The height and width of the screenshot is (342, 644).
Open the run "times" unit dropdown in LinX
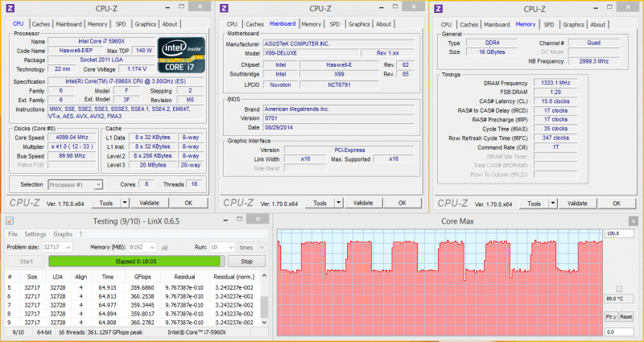[x=259, y=247]
